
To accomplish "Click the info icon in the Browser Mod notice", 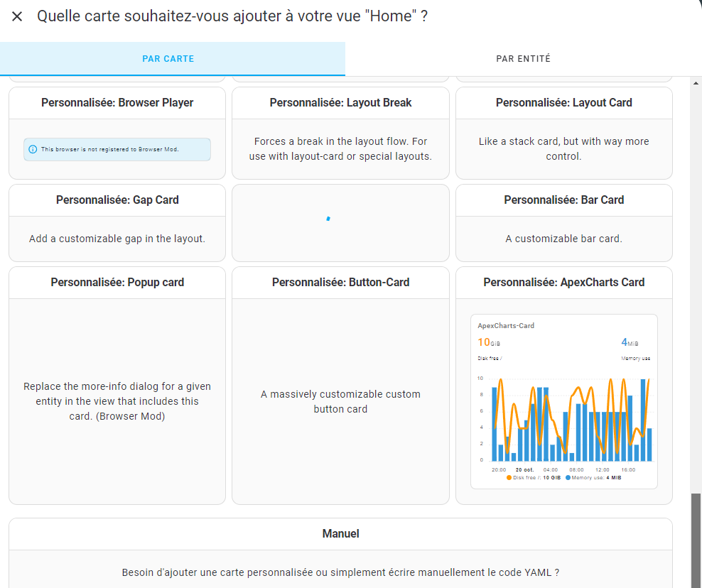I will (33, 149).
